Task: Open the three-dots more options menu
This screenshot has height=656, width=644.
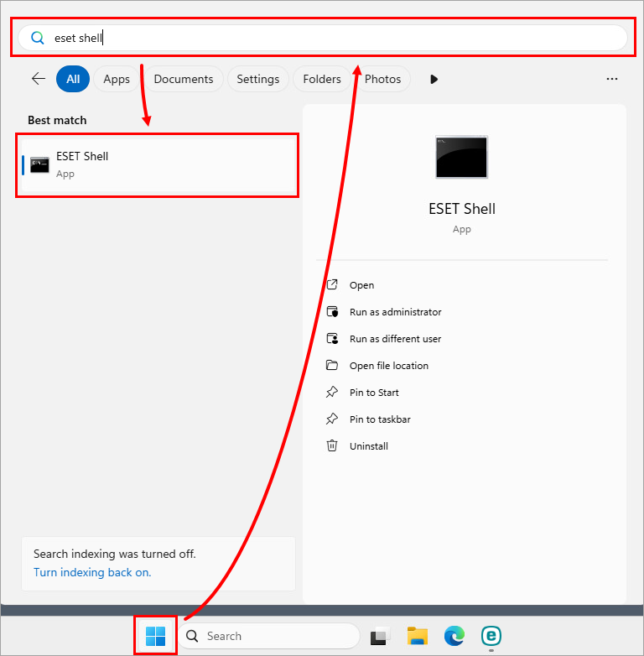Action: 612,79
